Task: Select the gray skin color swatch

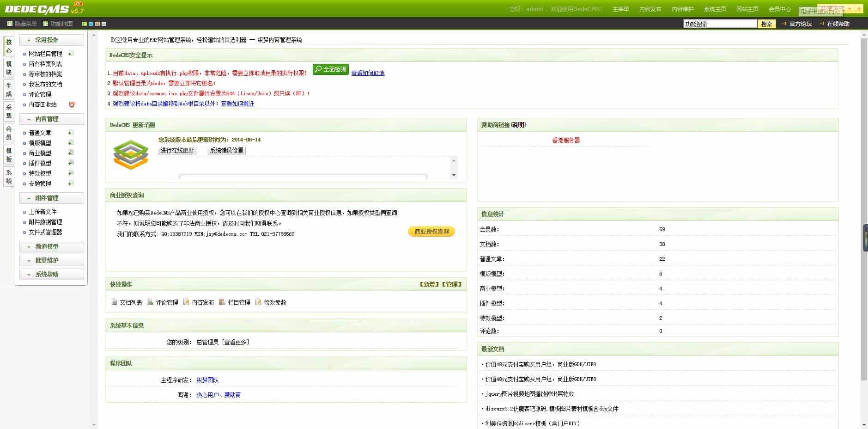Action: tap(104, 24)
